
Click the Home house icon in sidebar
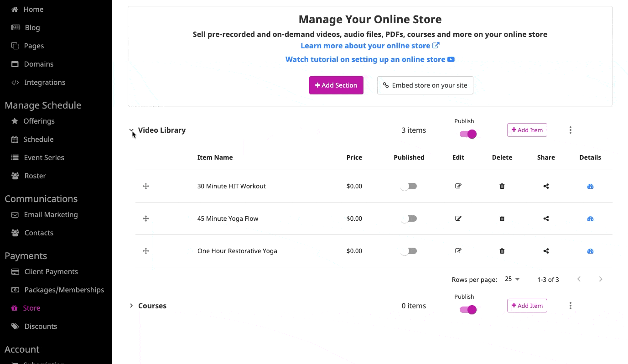coord(15,9)
